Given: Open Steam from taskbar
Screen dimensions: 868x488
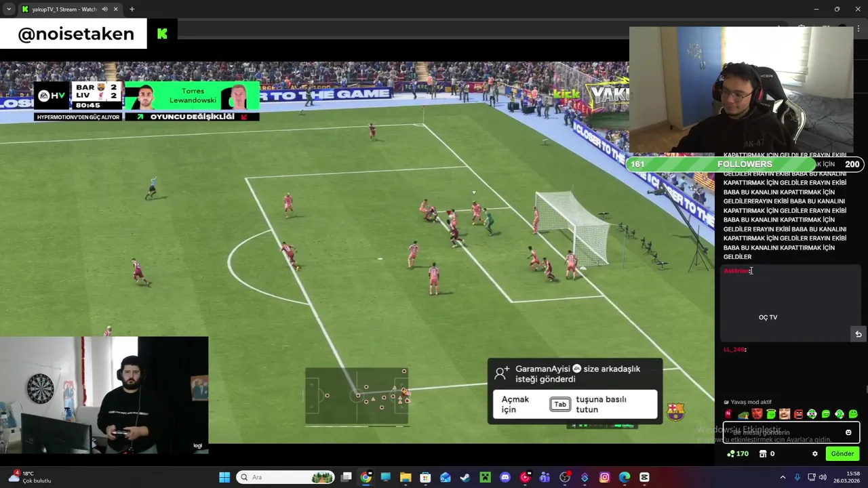Looking at the screenshot, I should (465, 477).
